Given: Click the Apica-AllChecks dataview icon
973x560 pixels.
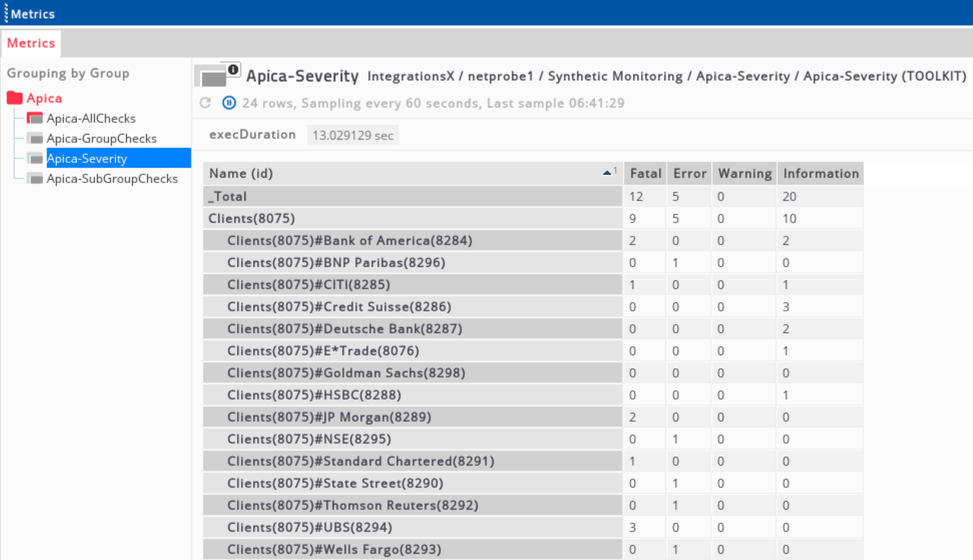Looking at the screenshot, I should (x=35, y=119).
